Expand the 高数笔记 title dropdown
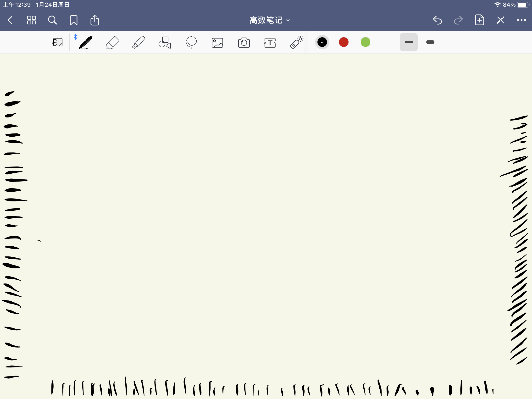Viewport: 532px width, 399px height. tap(269, 20)
